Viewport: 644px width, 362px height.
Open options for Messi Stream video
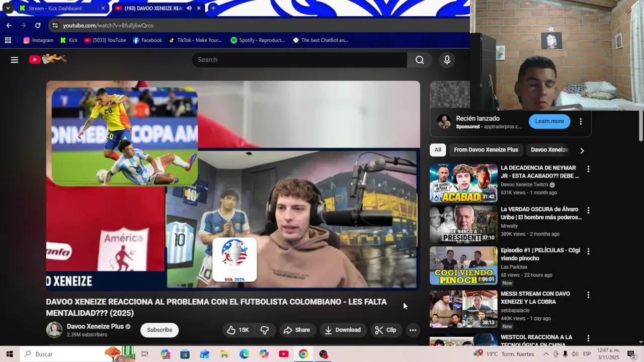(x=588, y=295)
